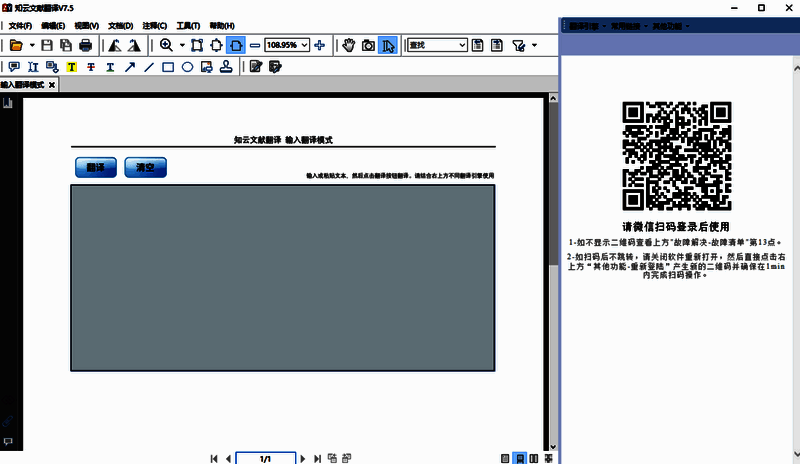The image size is (800, 464).
Task: Open the 文档(D) menu
Action: coord(120,26)
